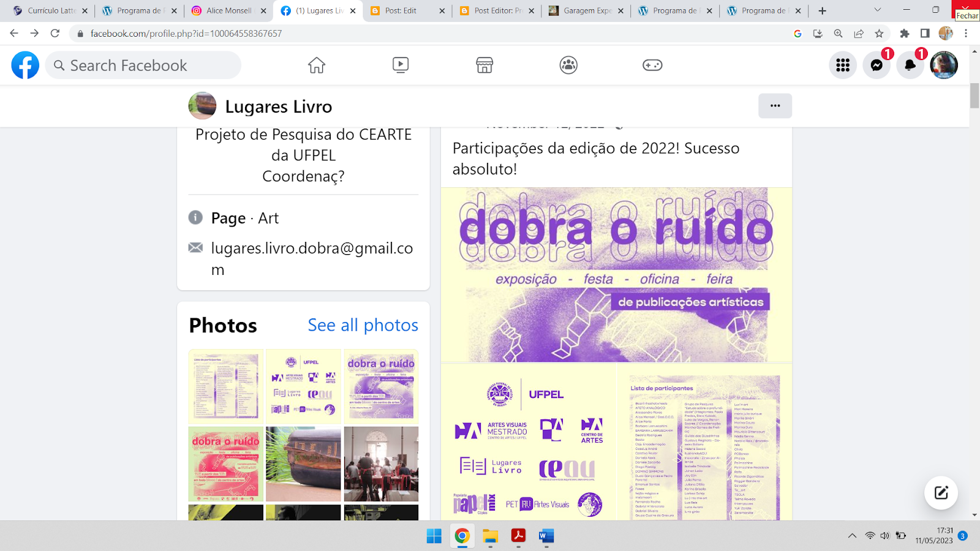Open the Facebook menu grid icon
Image resolution: width=980 pixels, height=551 pixels.
coord(843,65)
